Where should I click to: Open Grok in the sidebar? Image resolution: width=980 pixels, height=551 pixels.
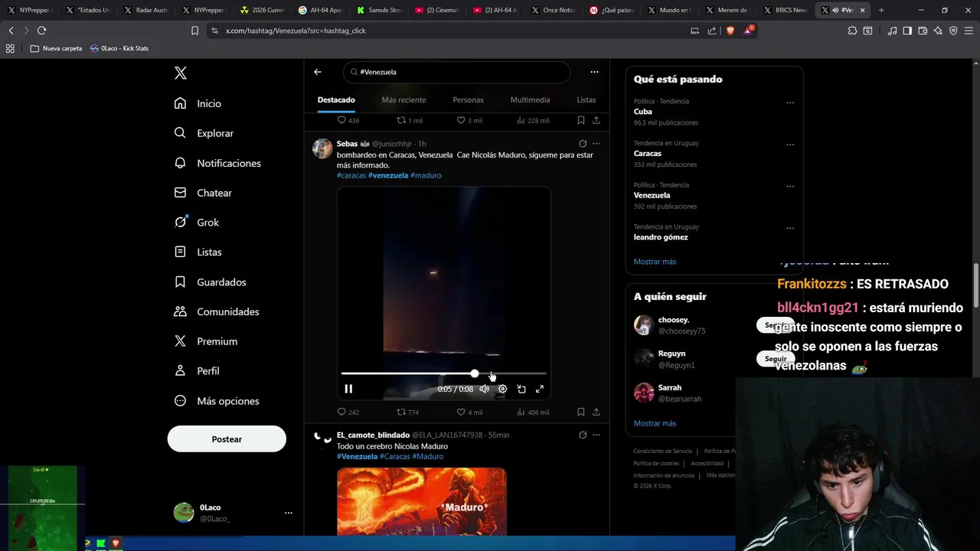197,223
